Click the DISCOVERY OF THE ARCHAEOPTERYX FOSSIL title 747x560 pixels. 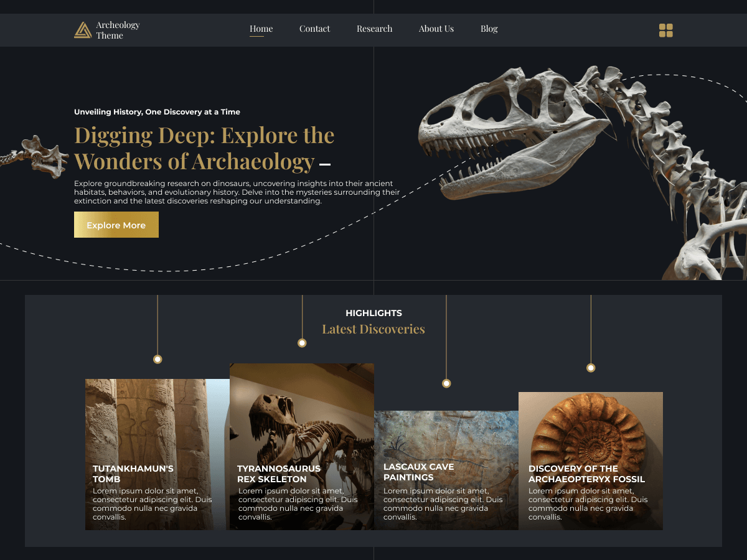tap(586, 474)
